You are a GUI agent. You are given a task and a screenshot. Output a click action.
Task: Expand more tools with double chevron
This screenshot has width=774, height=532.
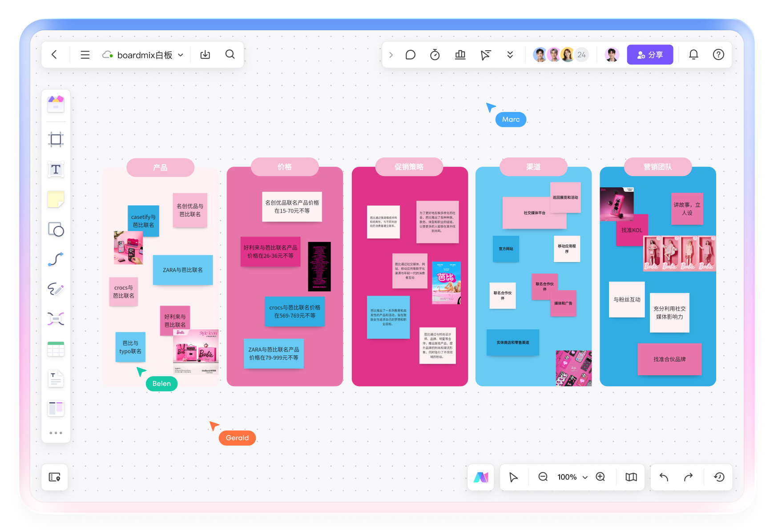point(510,55)
